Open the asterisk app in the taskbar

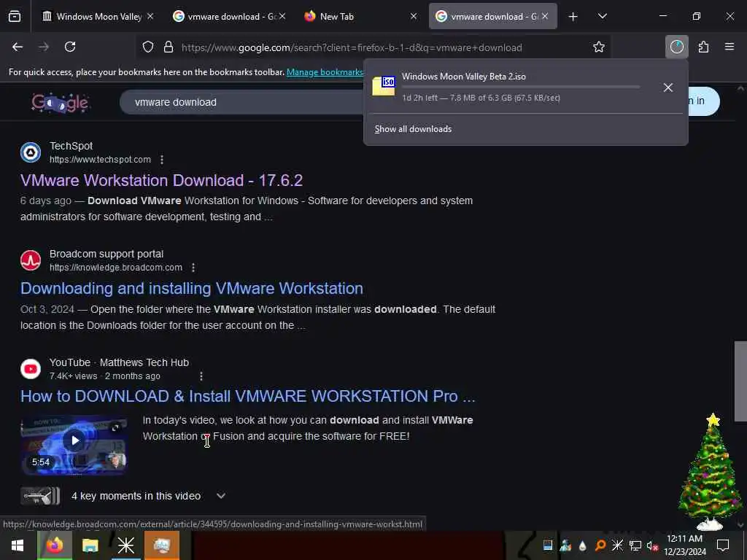pyautogui.click(x=125, y=545)
